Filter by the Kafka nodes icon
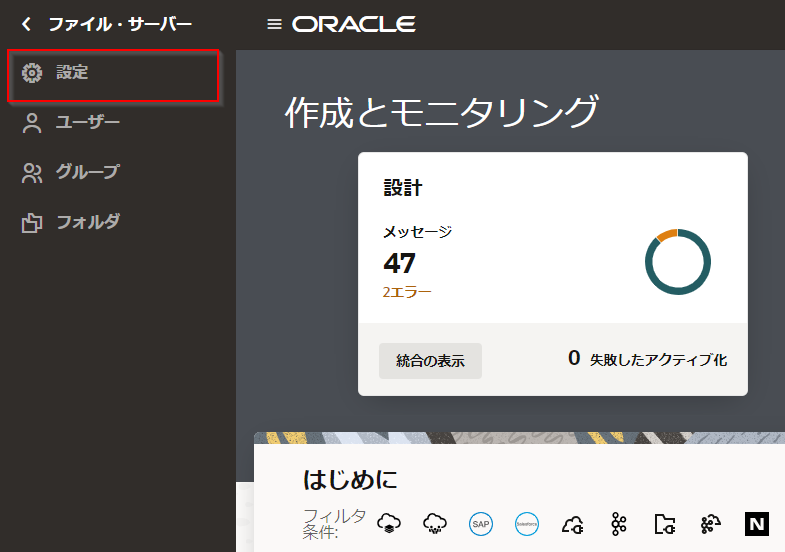The height and width of the screenshot is (552, 785). coord(619,523)
